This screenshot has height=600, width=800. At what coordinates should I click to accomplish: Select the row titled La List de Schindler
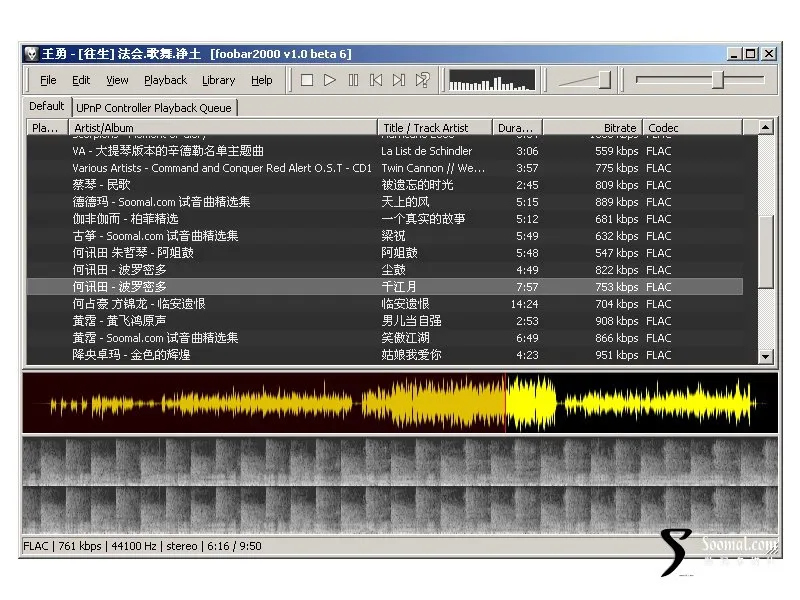(x=385, y=151)
